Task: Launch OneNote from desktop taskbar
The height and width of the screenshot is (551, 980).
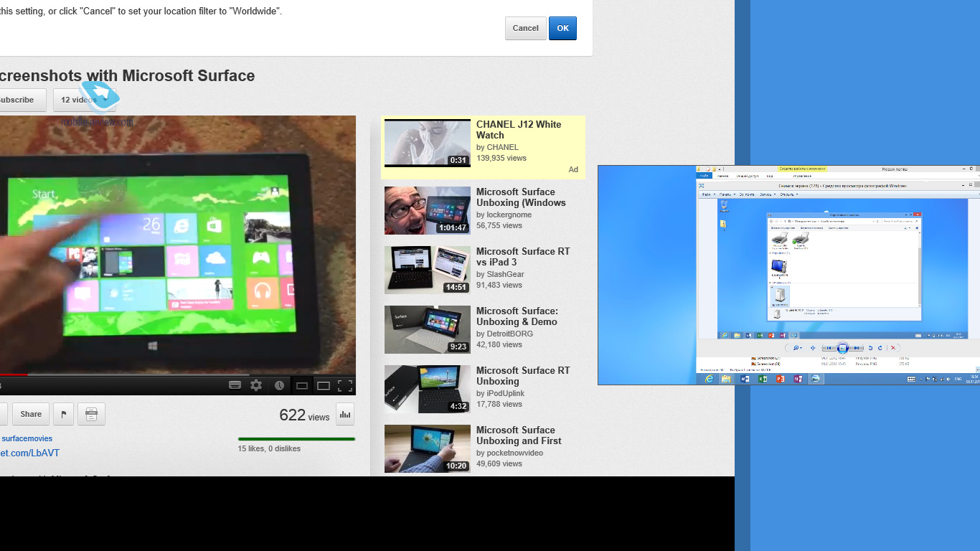Action: 798,379
